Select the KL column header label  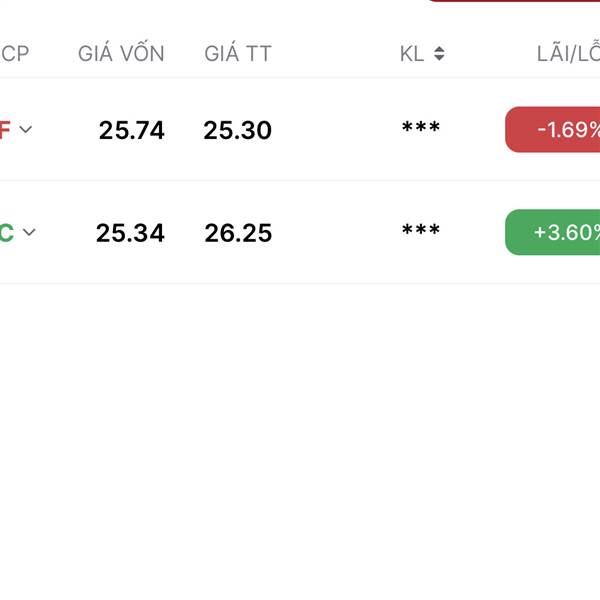point(412,54)
